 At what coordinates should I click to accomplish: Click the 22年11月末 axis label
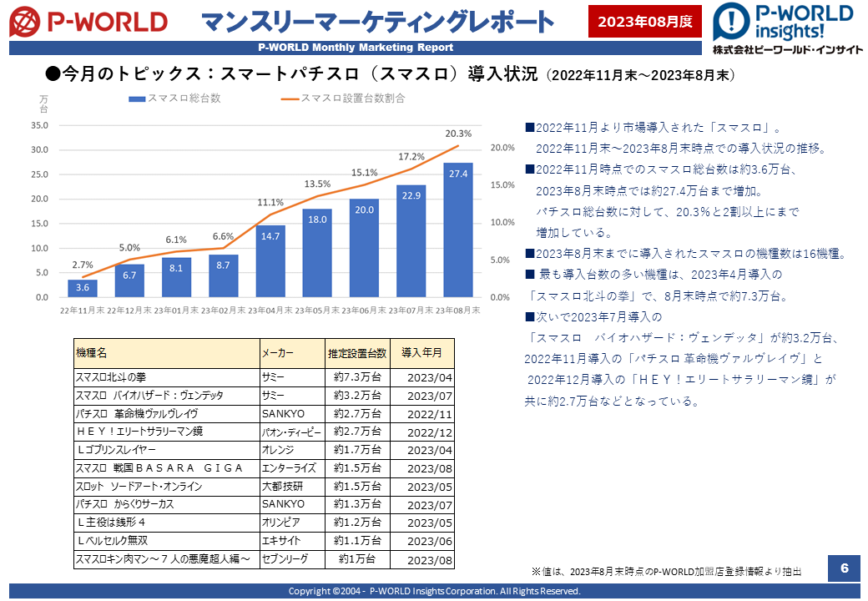click(x=83, y=311)
